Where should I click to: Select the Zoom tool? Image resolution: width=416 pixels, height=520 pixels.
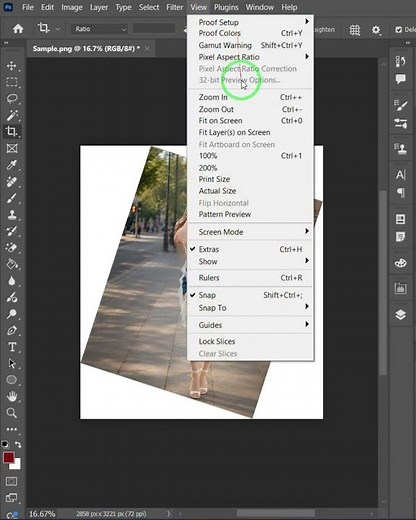click(12, 413)
